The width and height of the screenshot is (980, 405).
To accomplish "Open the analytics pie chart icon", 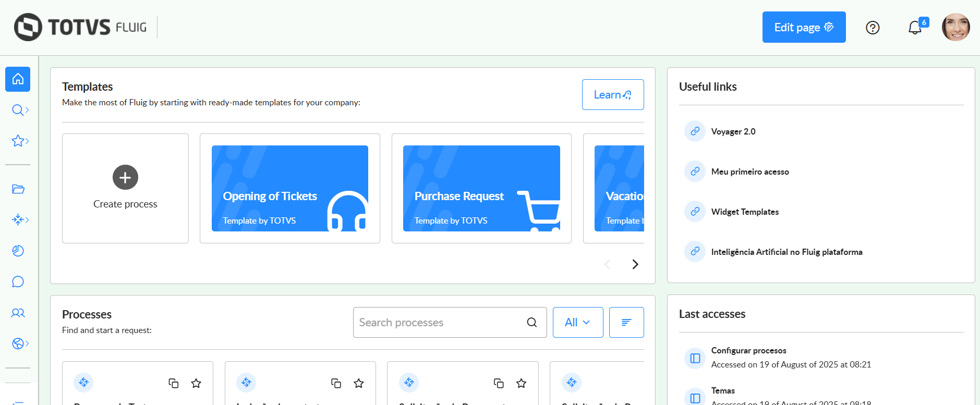I will [18, 251].
